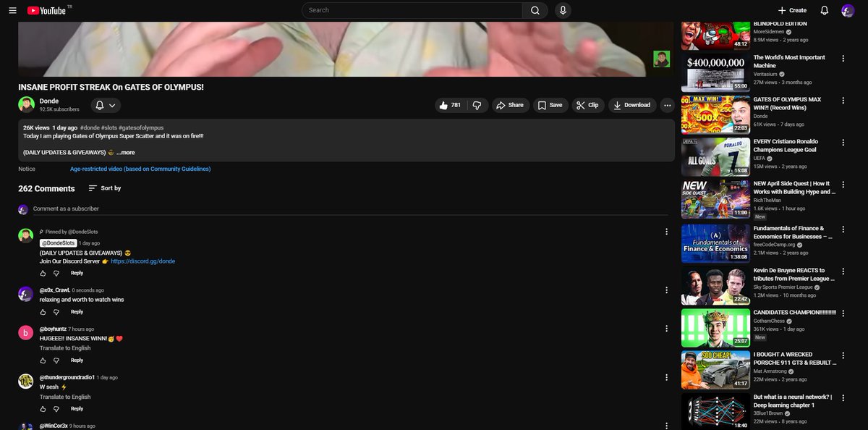Screen dimensions: 868x430
Task: Open options menu for x0x_CrawL comment
Action: point(666,290)
